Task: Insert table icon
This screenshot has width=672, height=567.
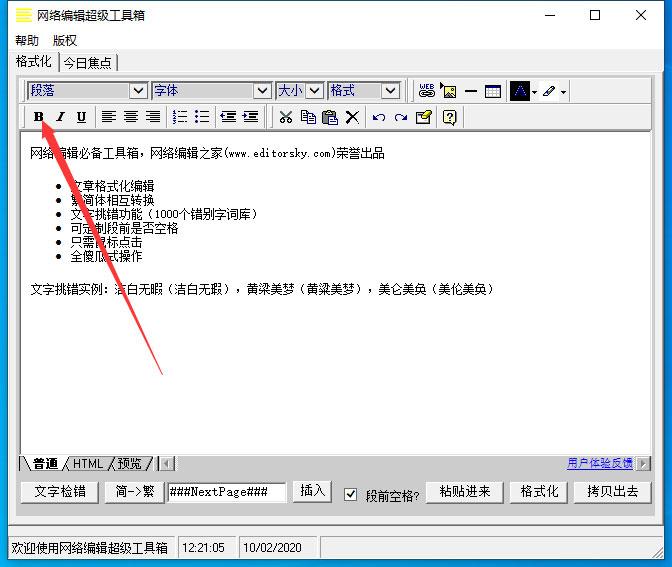Action: pos(493,91)
